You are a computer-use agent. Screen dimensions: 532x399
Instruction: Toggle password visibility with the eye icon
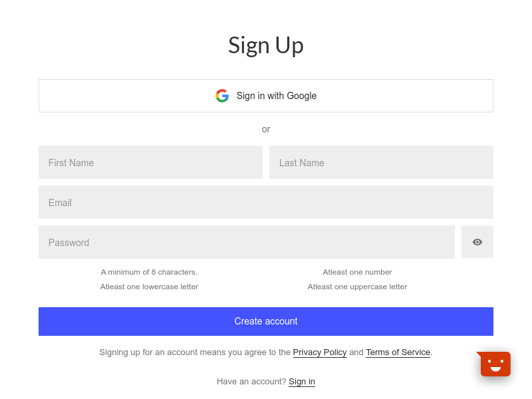pos(477,242)
